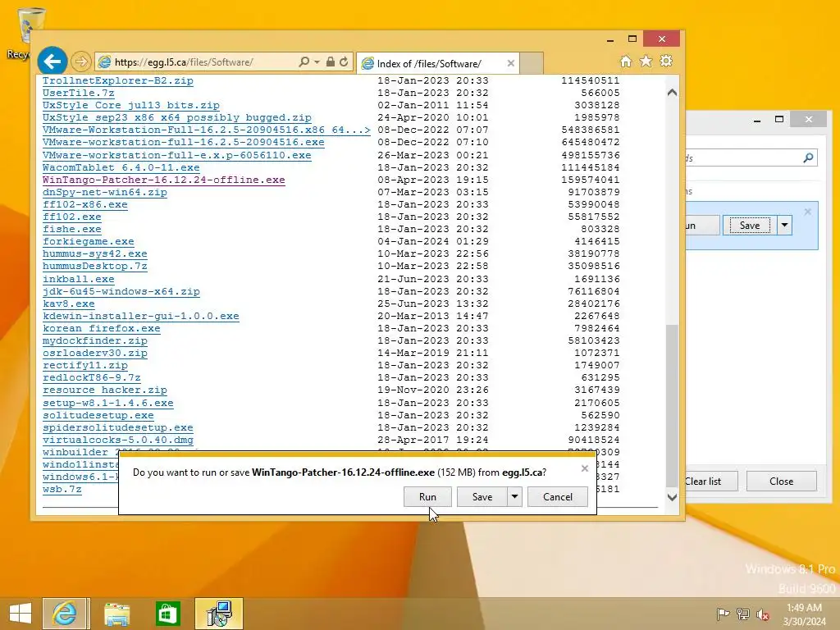Open File Explorer from the taskbar

[116, 614]
